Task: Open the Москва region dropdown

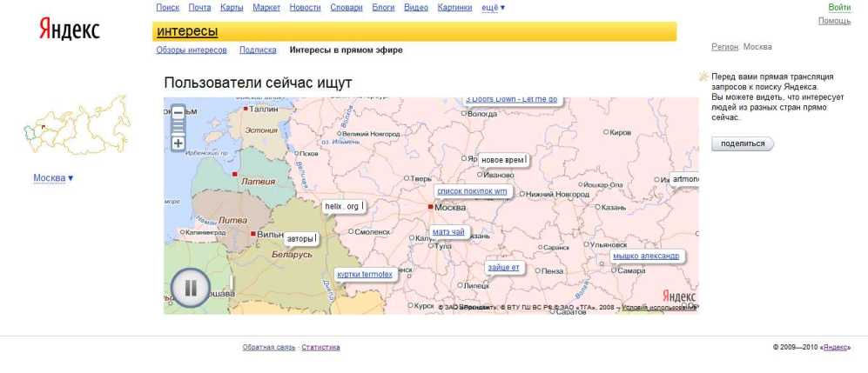Action: click(x=53, y=178)
